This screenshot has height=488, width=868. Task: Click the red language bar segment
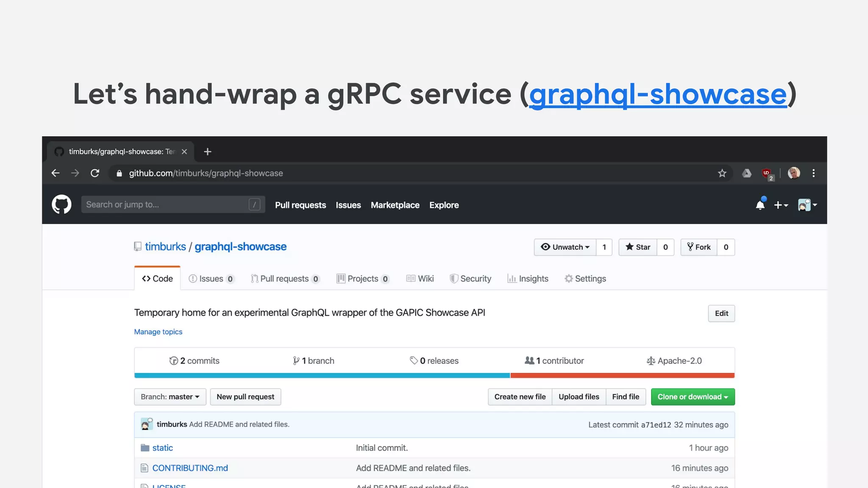pyautogui.click(x=623, y=375)
